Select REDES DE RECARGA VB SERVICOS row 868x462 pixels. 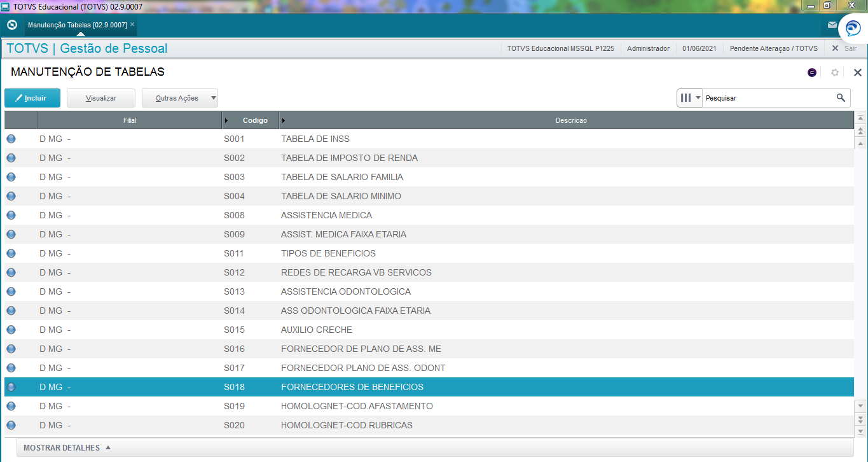click(x=429, y=272)
